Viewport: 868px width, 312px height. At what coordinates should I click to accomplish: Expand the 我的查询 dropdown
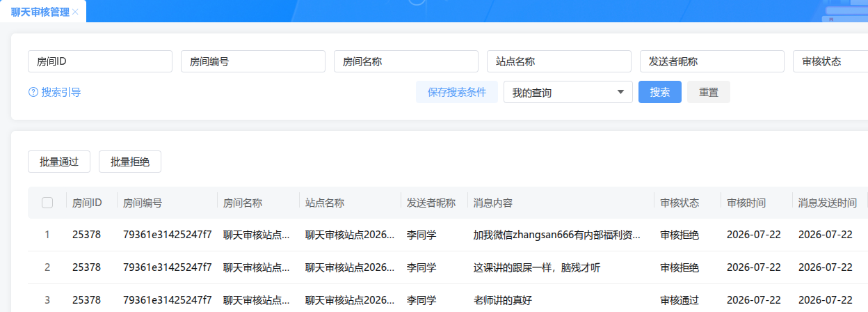point(568,92)
